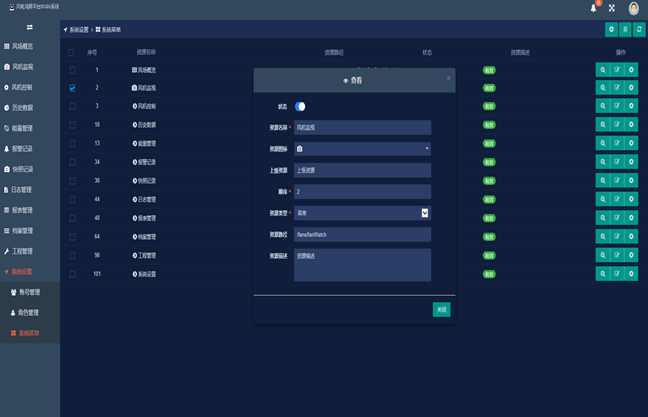This screenshot has height=417, width=648.
Task: Open 账号管理 in the sidebar submenu
Action: point(30,292)
